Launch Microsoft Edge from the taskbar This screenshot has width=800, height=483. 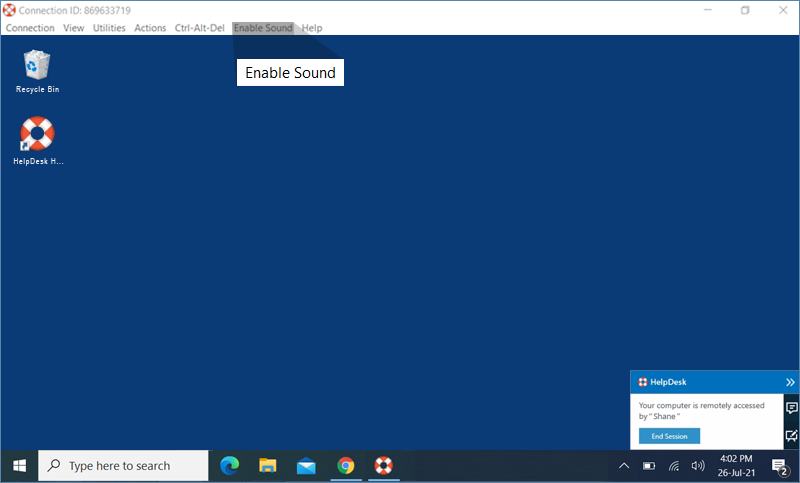click(230, 465)
